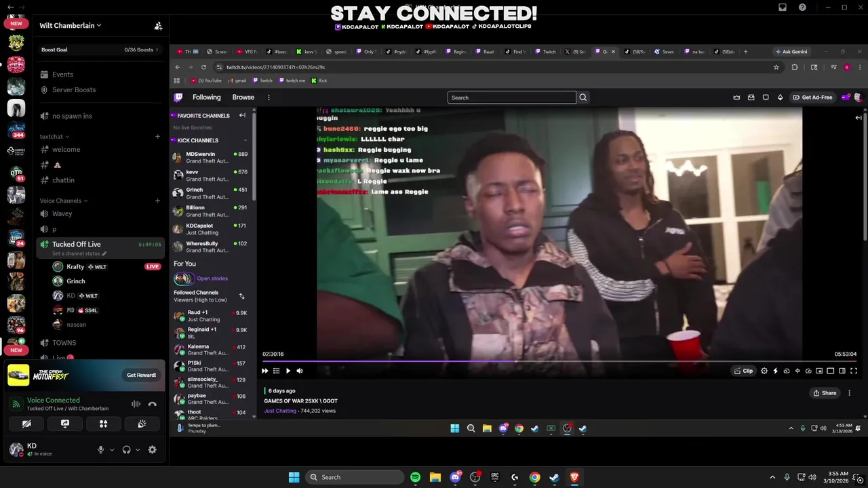
Task: Change Followed Channels sort order
Action: 242,296
